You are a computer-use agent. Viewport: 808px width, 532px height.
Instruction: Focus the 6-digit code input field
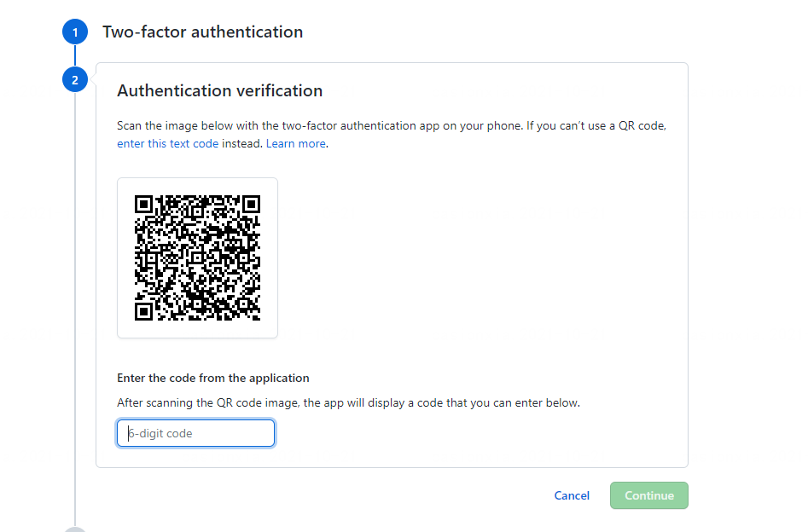196,433
